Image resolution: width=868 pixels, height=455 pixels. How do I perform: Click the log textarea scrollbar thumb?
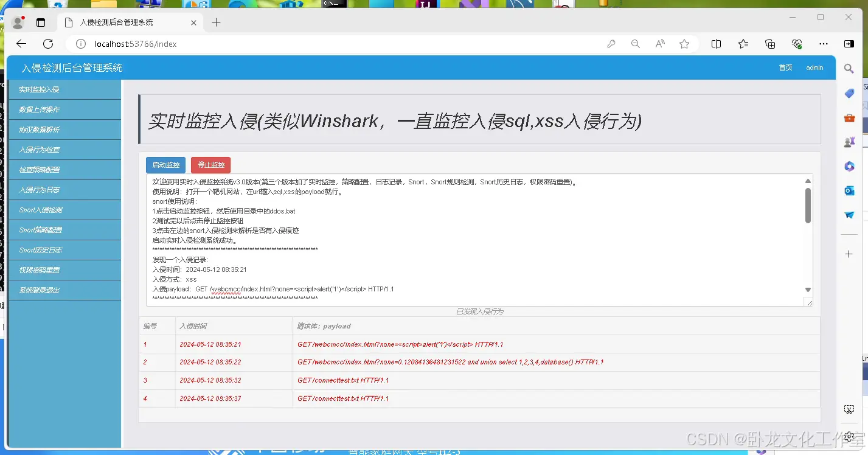(x=808, y=205)
